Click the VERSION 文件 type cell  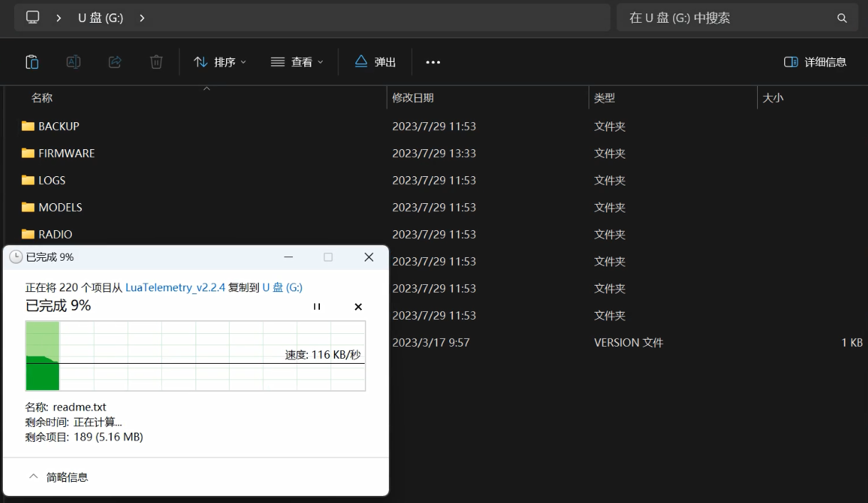(628, 342)
